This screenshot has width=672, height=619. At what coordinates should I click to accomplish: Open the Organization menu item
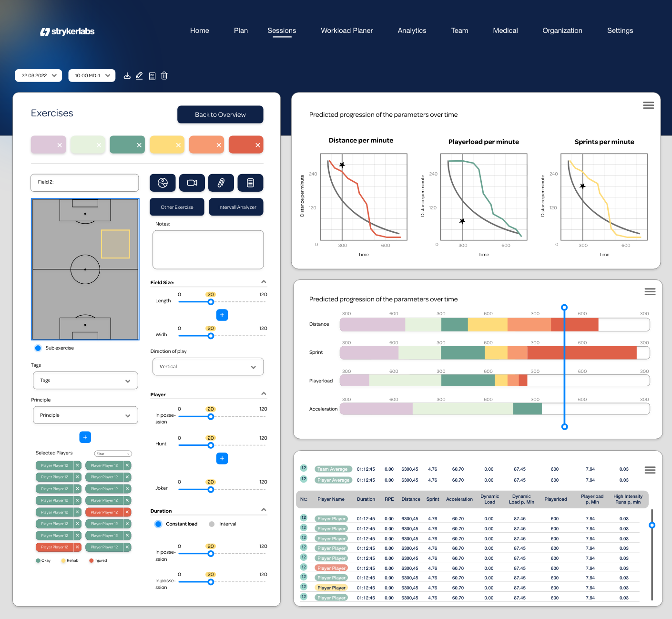pyautogui.click(x=562, y=31)
